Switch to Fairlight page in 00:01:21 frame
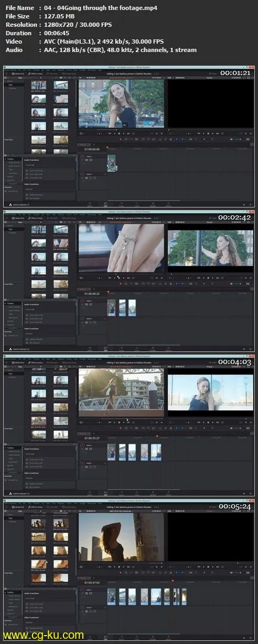The image size is (258, 644). (x=153, y=203)
